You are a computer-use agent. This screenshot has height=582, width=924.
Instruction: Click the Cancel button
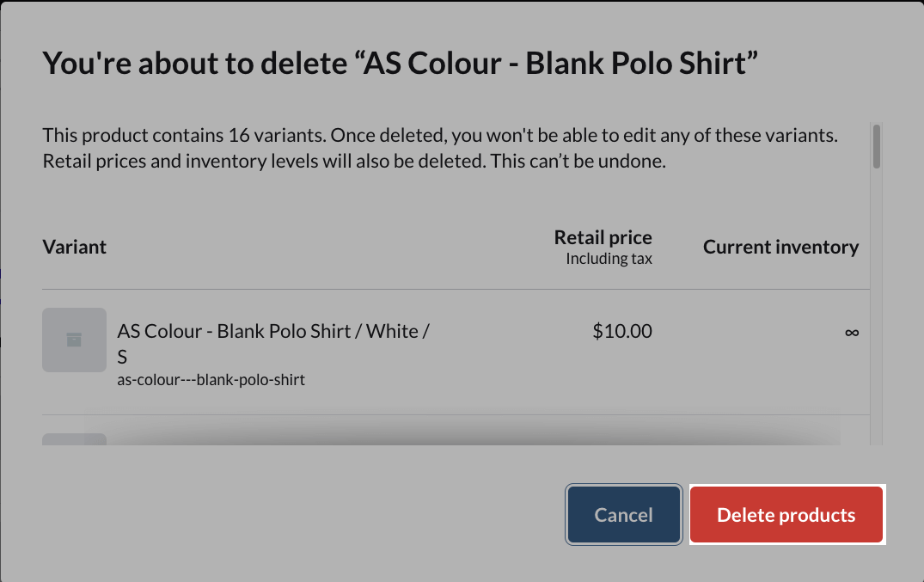tap(623, 515)
